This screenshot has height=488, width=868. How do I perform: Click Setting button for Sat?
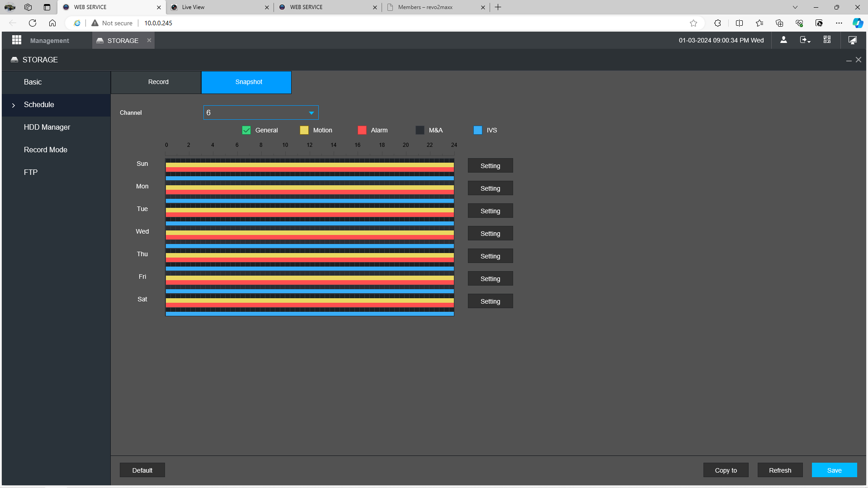[x=490, y=301]
